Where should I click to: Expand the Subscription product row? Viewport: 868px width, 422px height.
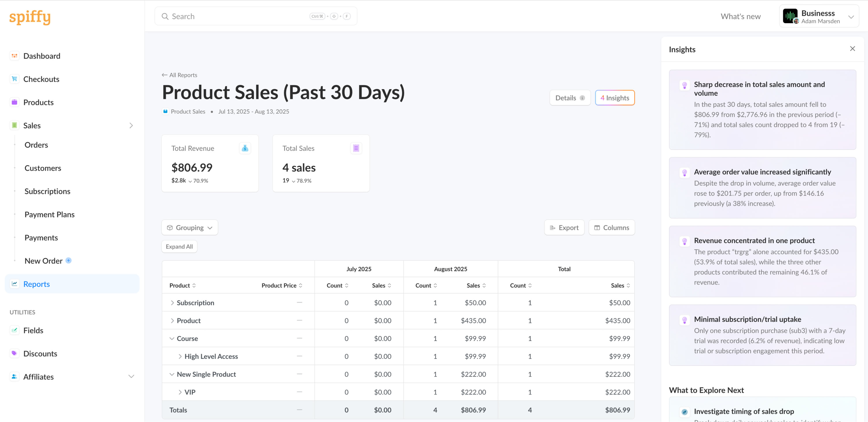[x=172, y=303]
